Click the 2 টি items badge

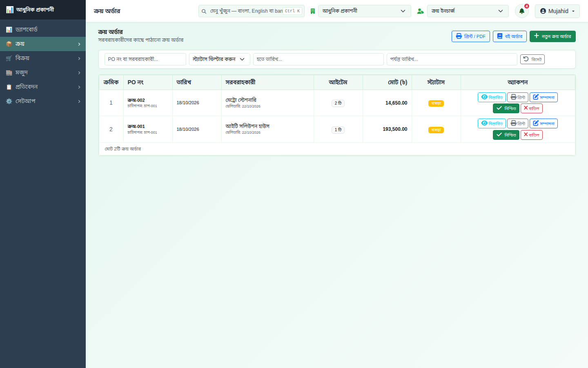(x=338, y=103)
